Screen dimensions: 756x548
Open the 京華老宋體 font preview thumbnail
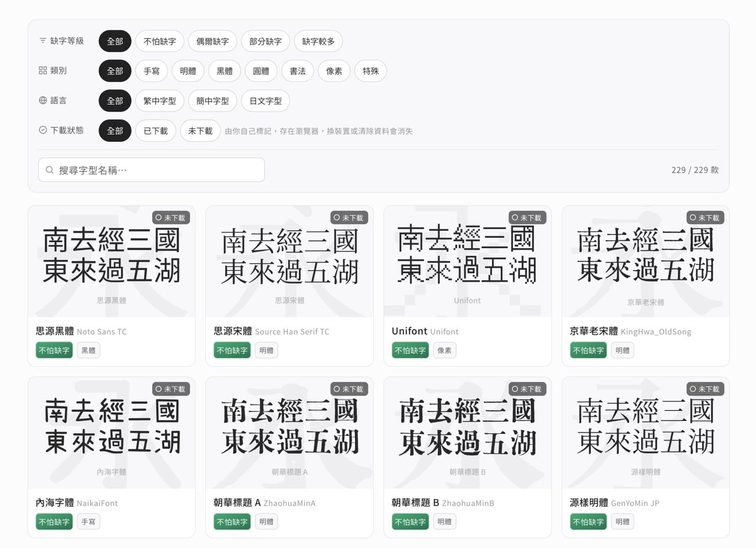click(x=646, y=262)
